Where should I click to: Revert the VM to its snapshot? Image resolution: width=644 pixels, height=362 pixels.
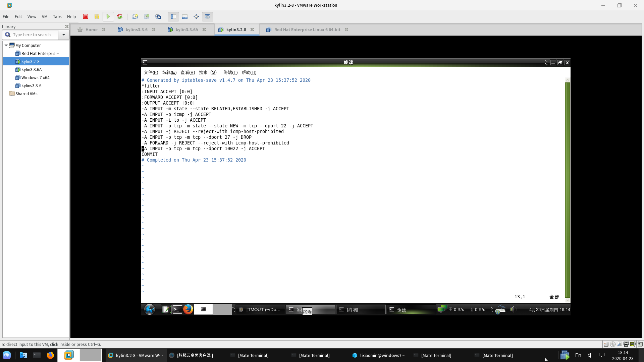[147, 16]
